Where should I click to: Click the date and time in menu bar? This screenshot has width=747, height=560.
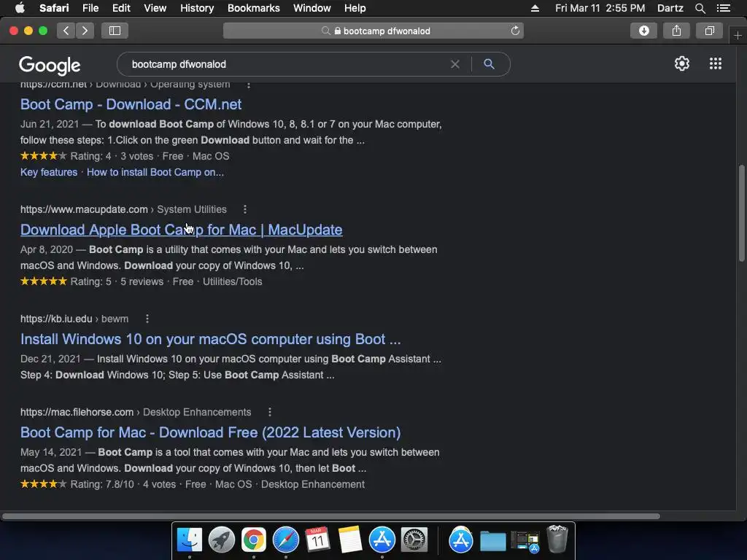tap(600, 8)
